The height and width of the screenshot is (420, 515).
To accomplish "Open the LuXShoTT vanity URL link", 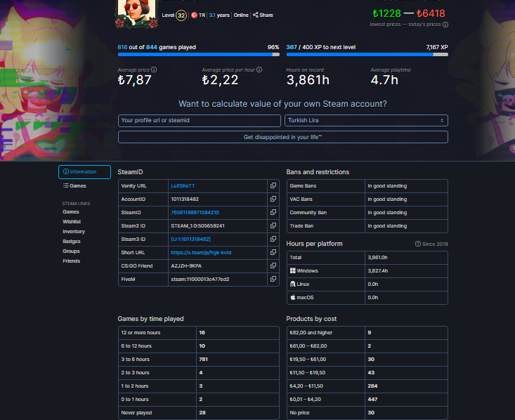I will [x=183, y=186].
